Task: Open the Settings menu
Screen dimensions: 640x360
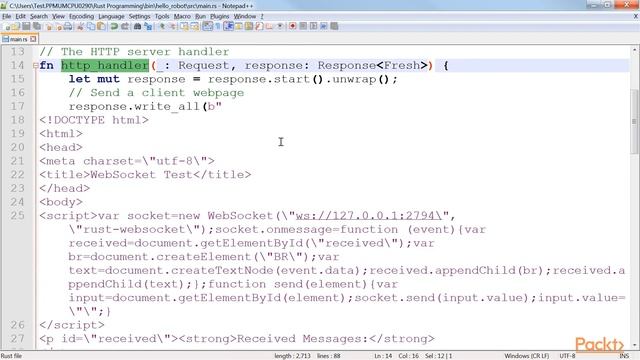Action: tap(140, 16)
